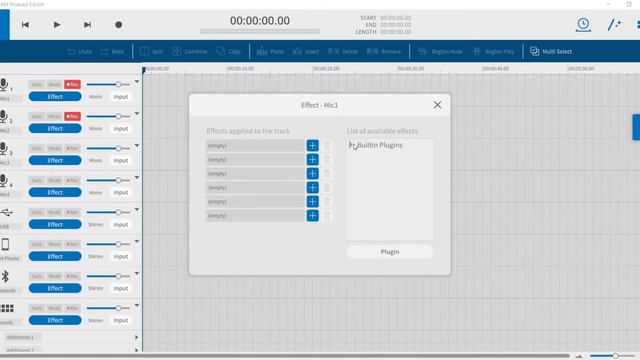This screenshot has width=640, height=360.
Task: Start playback with the Play button
Action: coord(57,25)
